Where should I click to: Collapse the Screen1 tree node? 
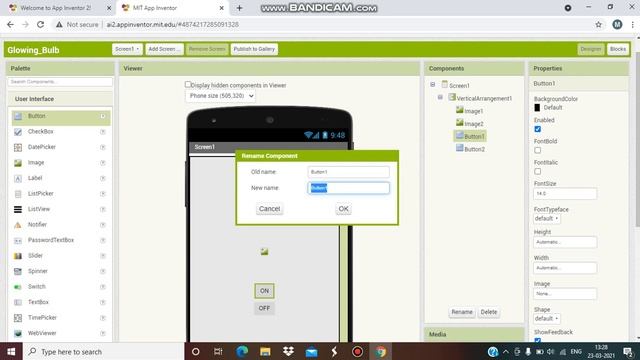coord(433,84)
